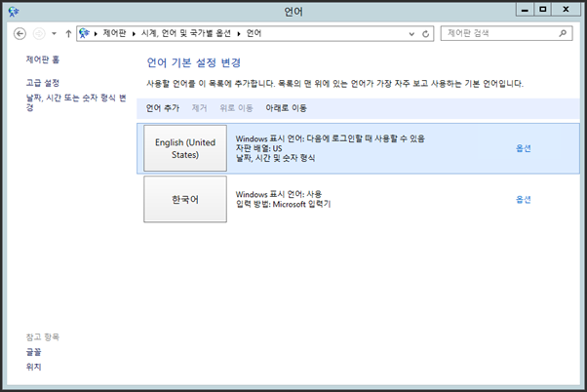Screen dimensions: 587x392
Task: Open 제어판 홈 in the sidebar
Action: click(42, 59)
